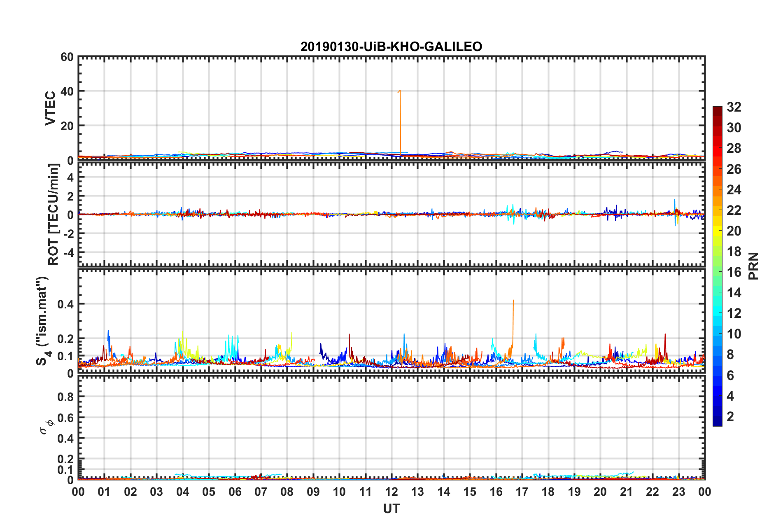783x532 pixels.
Task: Click the PRN colorbar
Action: (x=718, y=266)
